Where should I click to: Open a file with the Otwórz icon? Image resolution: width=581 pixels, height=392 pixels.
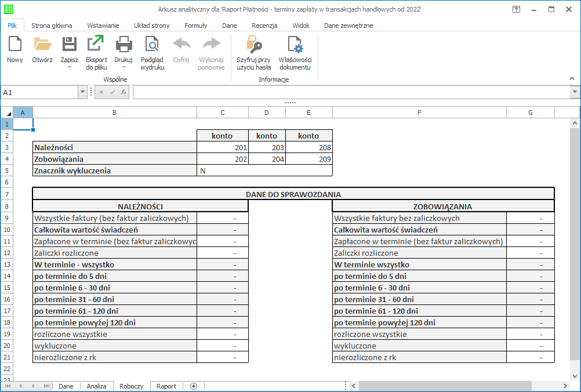coord(42,45)
